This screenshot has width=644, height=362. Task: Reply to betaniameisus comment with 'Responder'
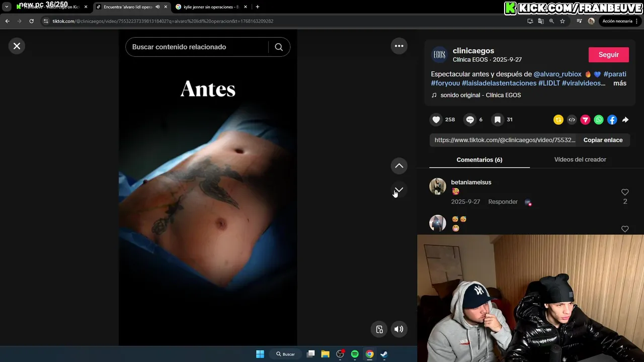click(x=503, y=202)
